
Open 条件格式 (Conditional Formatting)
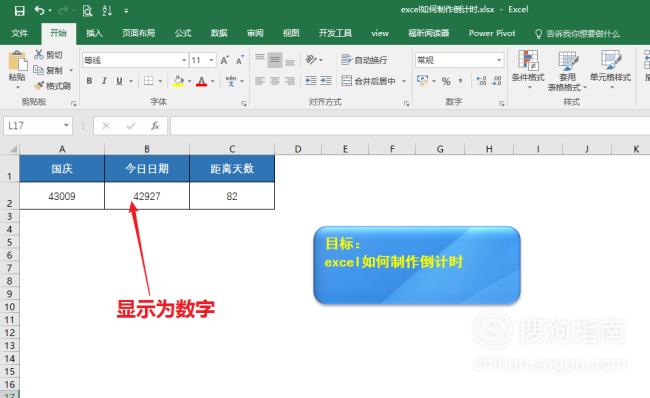click(528, 69)
